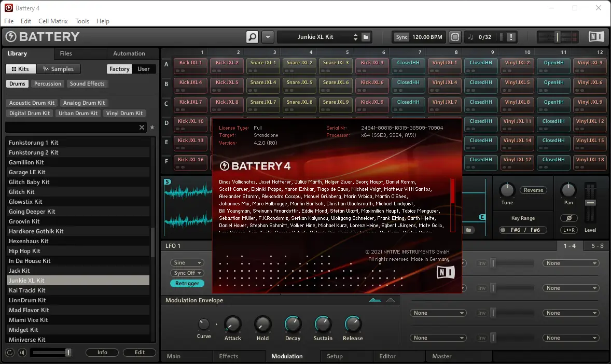Image resolution: width=611 pixels, height=364 pixels.
Task: Select the Vinyl Drum Kit tag filter
Action: pos(124,113)
